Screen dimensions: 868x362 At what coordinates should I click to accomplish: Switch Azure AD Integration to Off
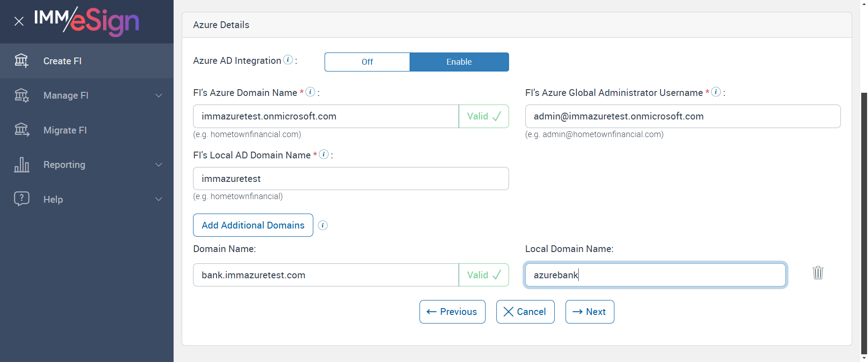point(367,62)
